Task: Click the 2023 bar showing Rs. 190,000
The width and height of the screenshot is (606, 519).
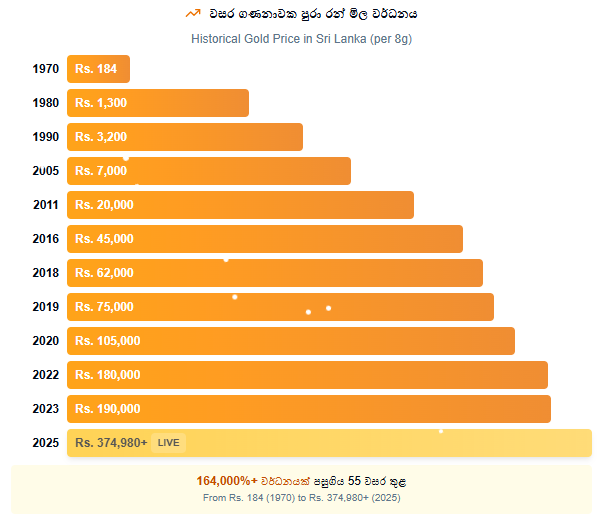Action: 309,409
